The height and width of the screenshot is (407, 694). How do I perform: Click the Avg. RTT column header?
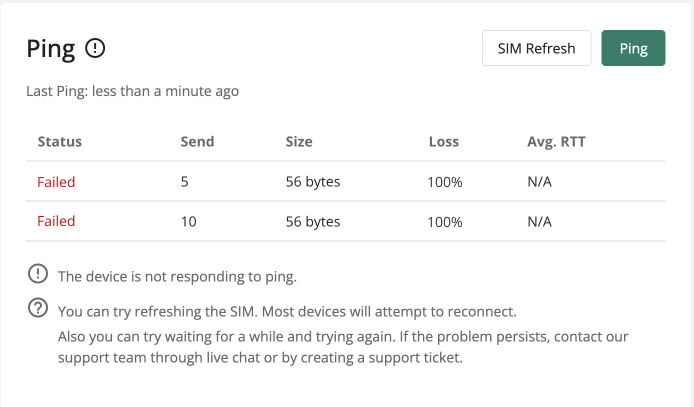[x=556, y=141]
